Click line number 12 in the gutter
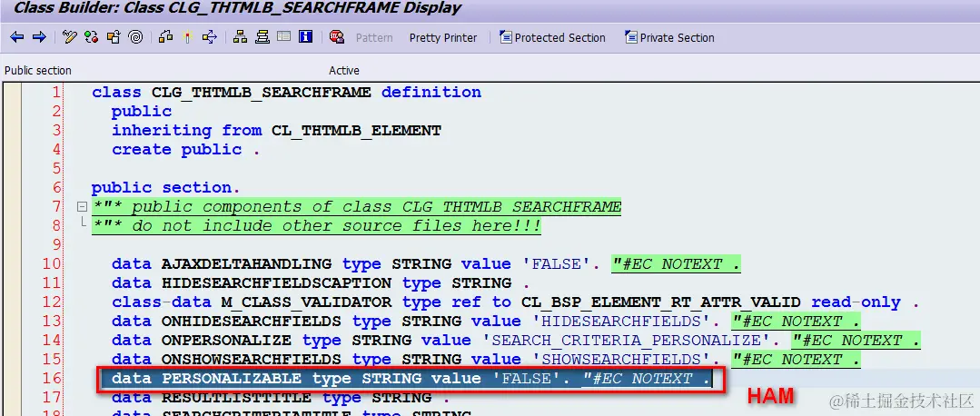The width and height of the screenshot is (980, 416). click(53, 302)
